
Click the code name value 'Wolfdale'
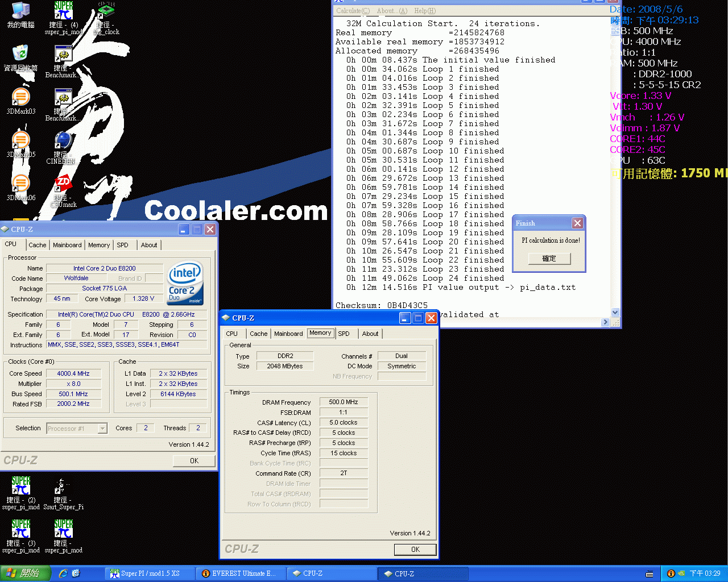click(76, 278)
